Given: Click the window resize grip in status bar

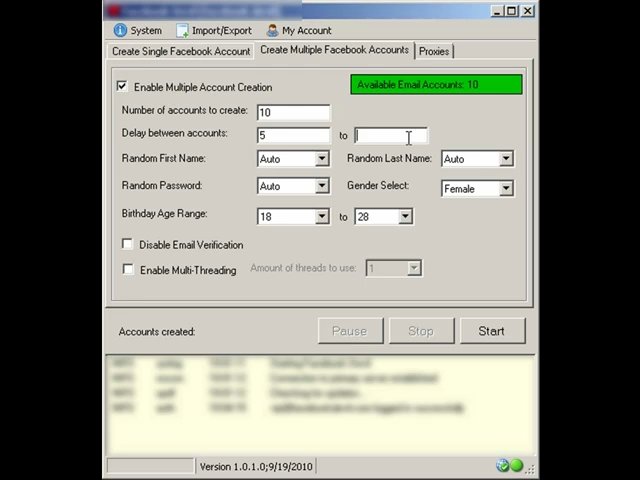Looking at the screenshot, I should tap(530, 468).
